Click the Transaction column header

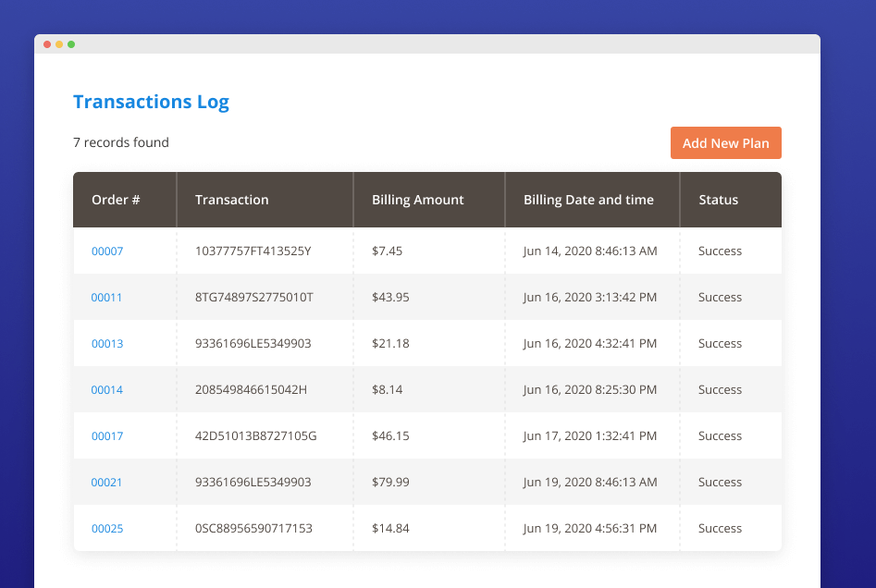231,200
